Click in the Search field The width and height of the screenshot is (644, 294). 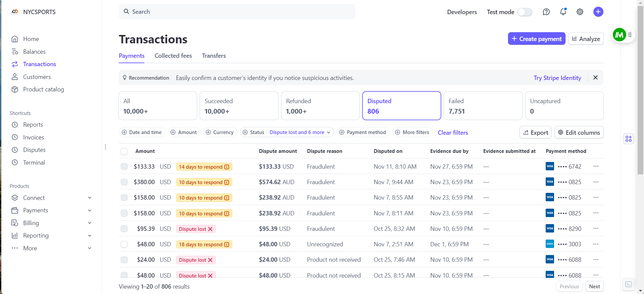237,12
